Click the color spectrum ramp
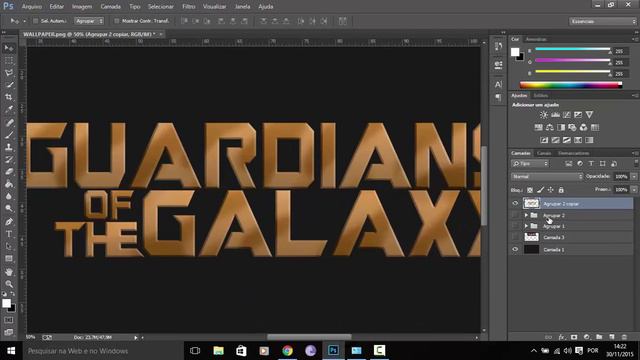This screenshot has height=360, width=640. click(571, 85)
